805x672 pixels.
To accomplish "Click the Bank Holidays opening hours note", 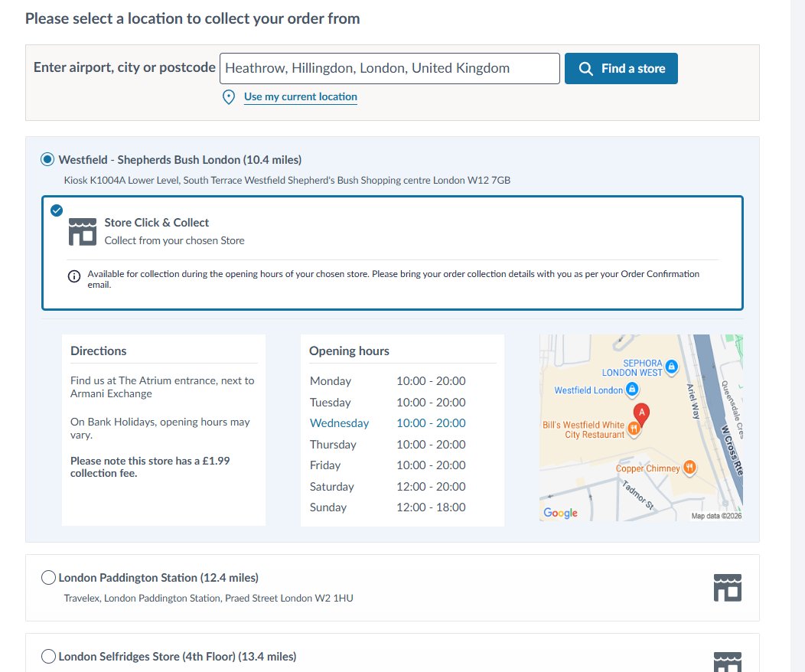I will 160,428.
